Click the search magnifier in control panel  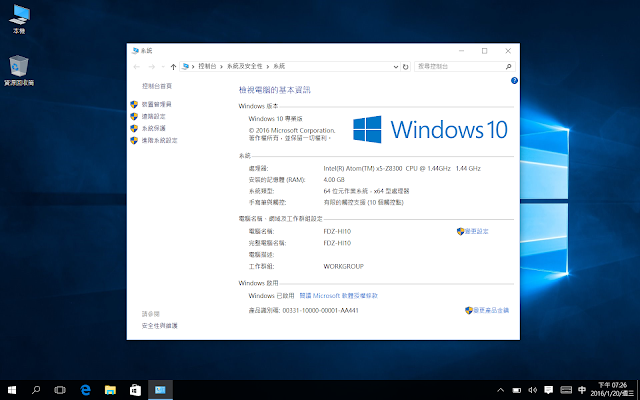[509, 67]
